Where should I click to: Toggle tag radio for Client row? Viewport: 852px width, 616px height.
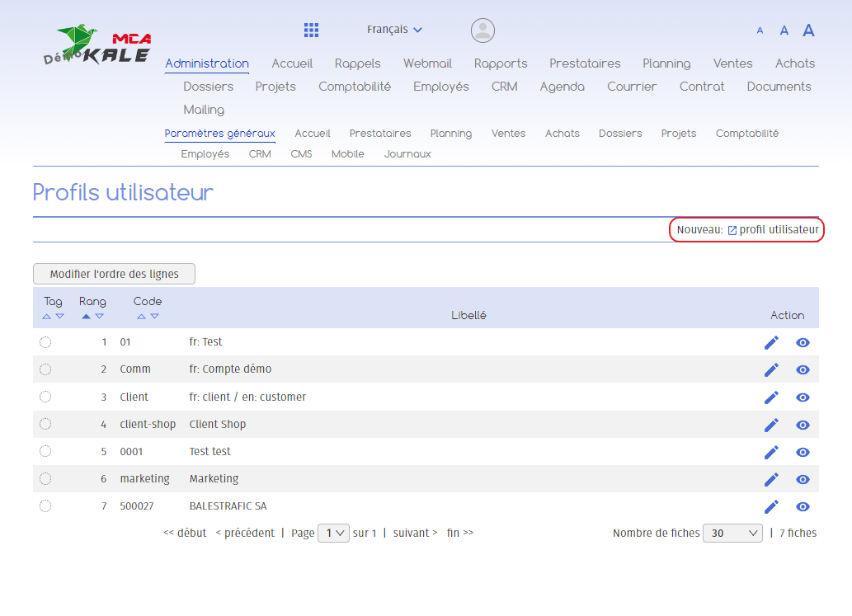click(x=45, y=397)
